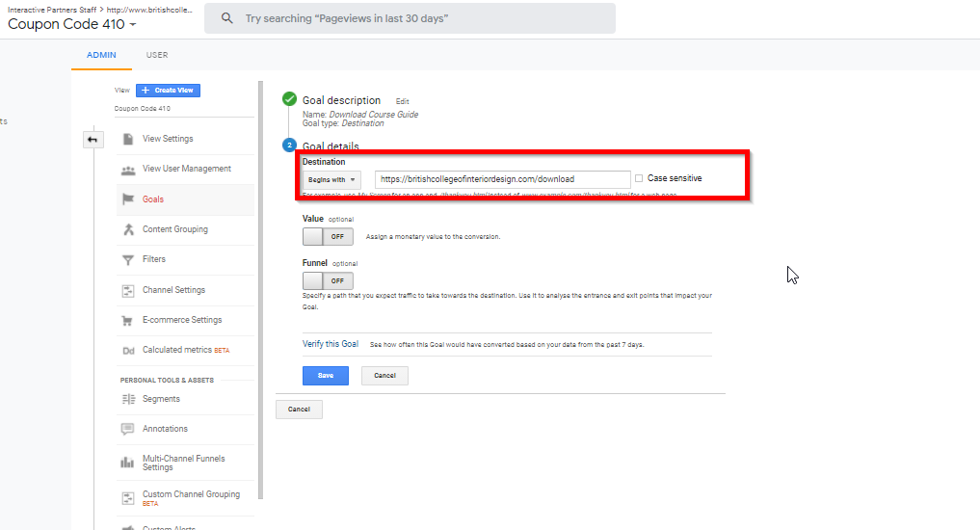Click the Destination URL input field
Image resolution: width=980 pixels, height=530 pixels.
[x=502, y=179]
